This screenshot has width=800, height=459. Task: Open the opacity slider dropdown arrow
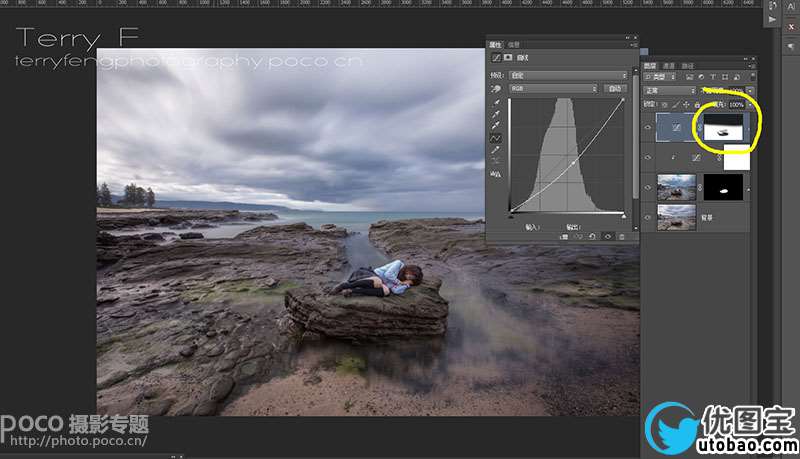pos(750,90)
